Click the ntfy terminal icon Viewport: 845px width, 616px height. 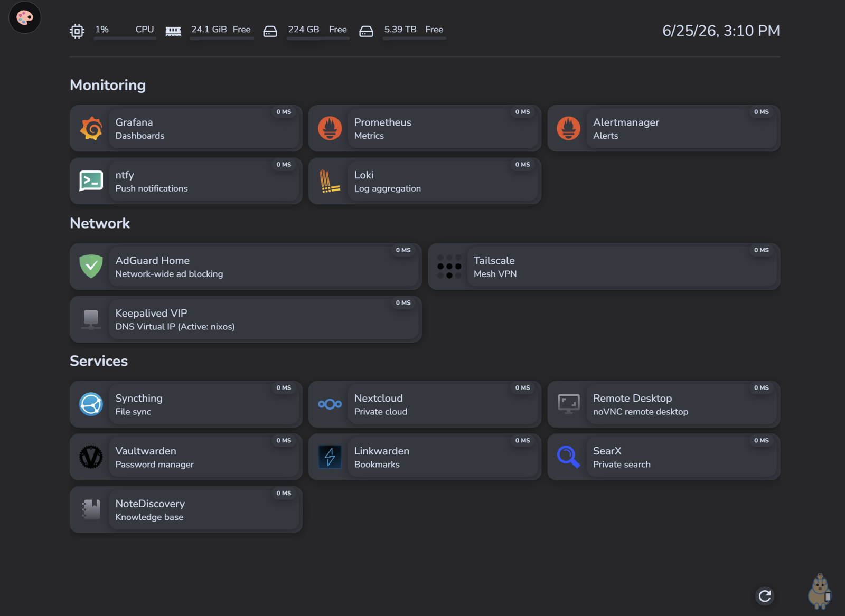click(x=91, y=181)
